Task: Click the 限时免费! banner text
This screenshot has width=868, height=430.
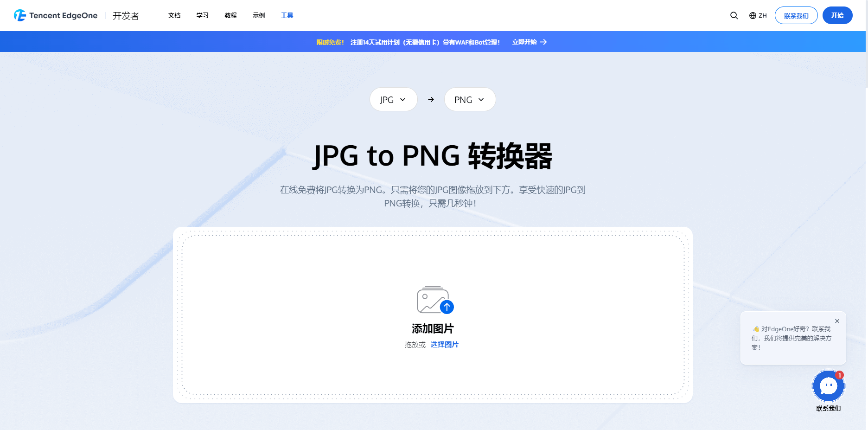Action: coord(330,42)
